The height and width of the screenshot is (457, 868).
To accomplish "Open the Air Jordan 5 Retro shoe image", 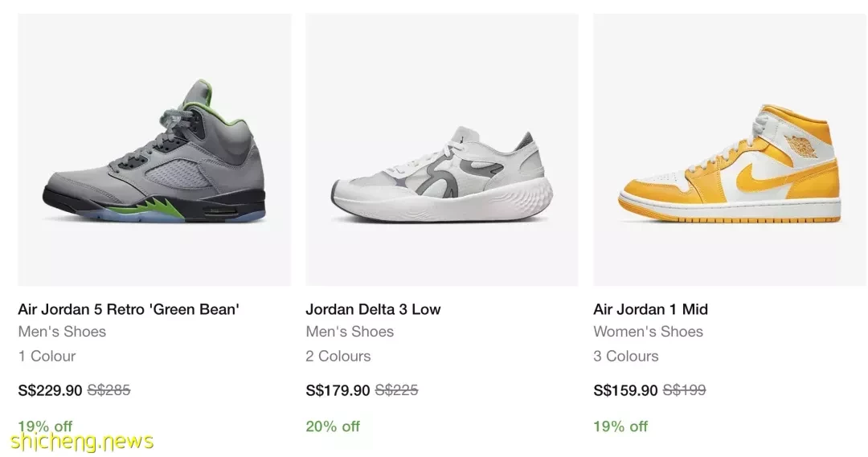I will pos(154,150).
